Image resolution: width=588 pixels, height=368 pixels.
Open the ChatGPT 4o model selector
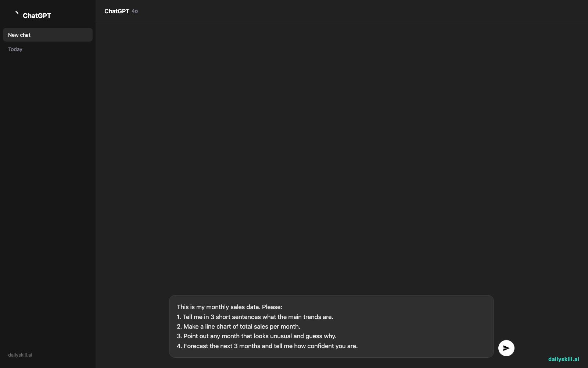(x=121, y=11)
